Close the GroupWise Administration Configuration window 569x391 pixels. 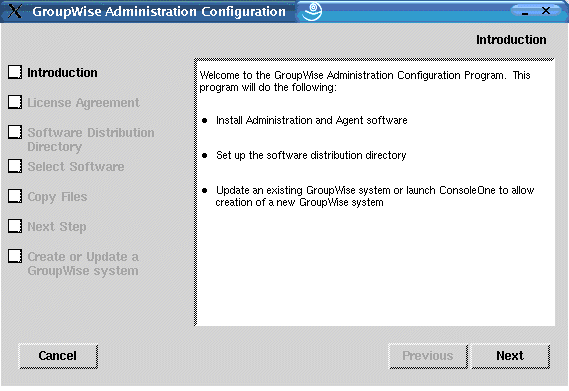545,11
